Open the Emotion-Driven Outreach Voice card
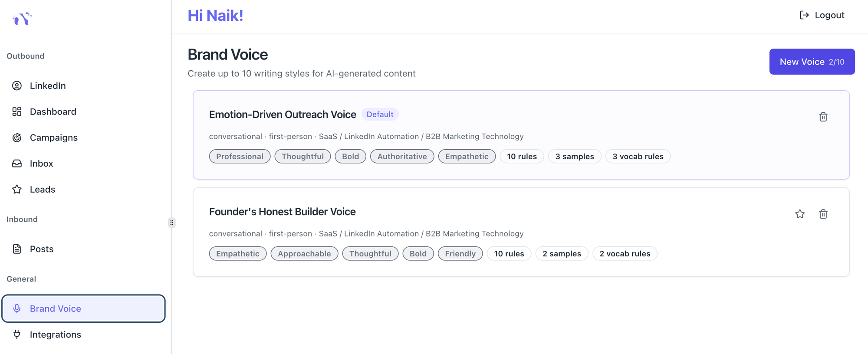The height and width of the screenshot is (354, 868). pos(283,115)
